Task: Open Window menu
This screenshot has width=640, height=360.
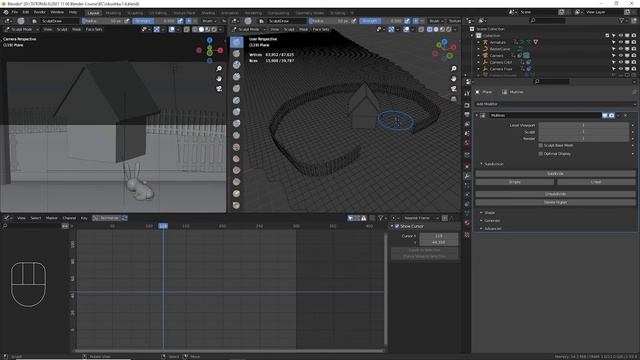Action: (57, 12)
